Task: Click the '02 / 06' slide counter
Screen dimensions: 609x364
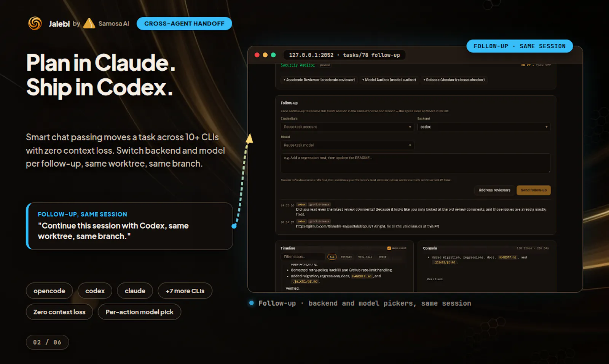Action: 47,342
